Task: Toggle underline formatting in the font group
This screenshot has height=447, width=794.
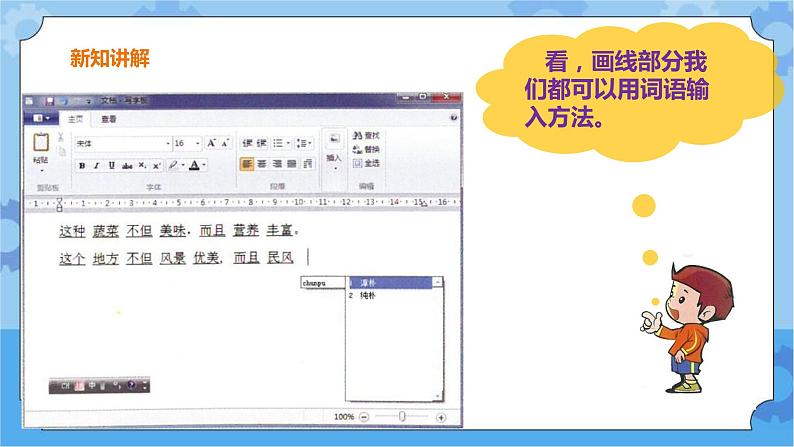Action: [x=111, y=165]
